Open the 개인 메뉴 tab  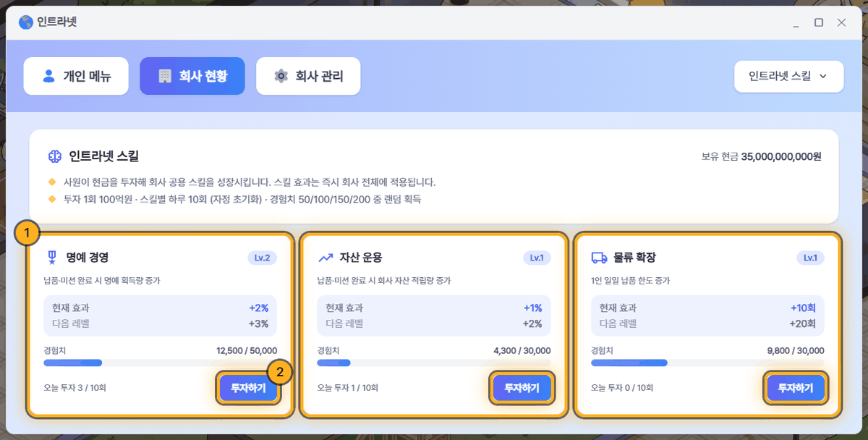76,76
